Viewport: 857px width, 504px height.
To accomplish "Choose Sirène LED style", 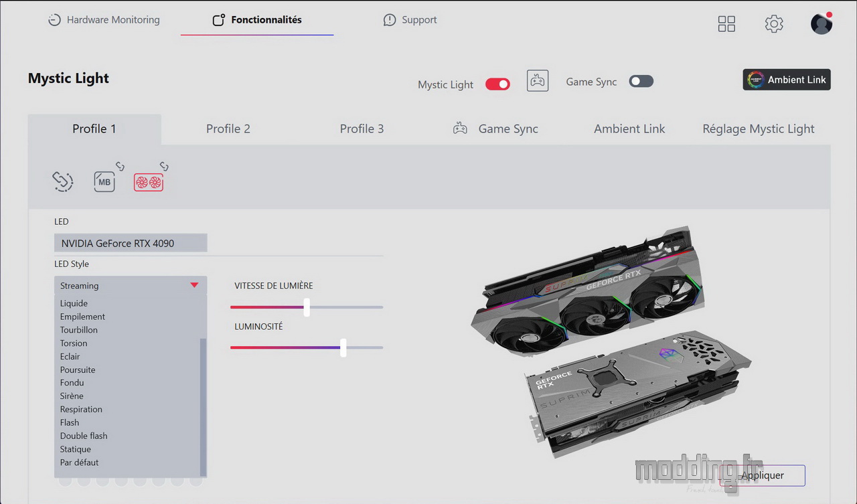I will tap(72, 396).
